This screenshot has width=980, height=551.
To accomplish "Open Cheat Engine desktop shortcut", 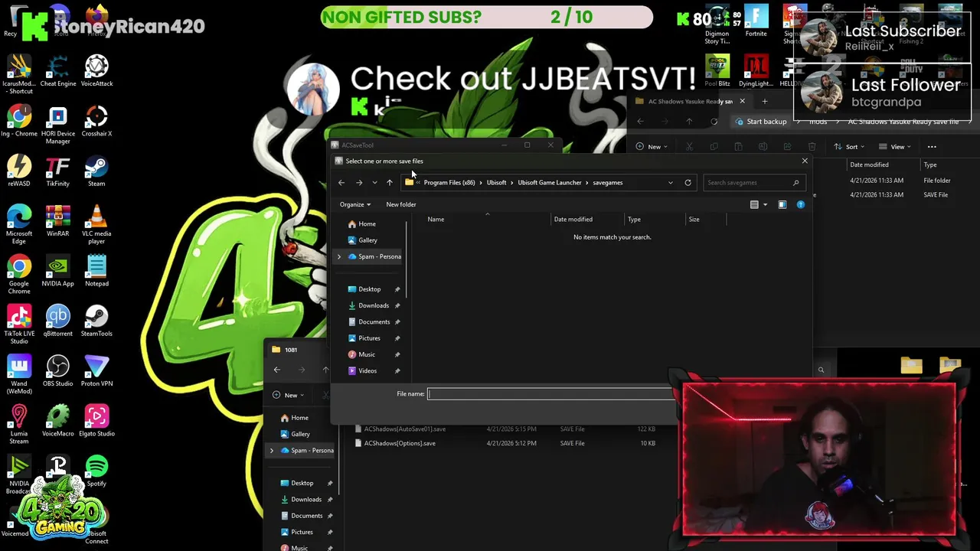I will (58, 70).
